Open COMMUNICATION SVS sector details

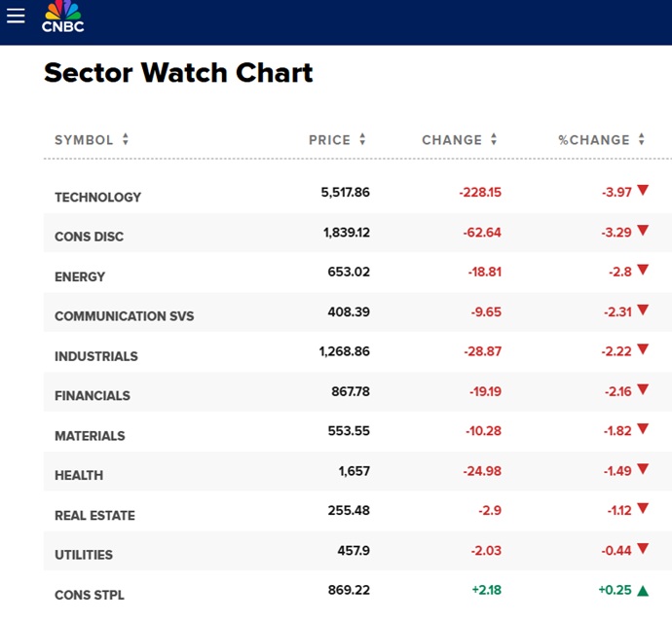[x=124, y=316]
